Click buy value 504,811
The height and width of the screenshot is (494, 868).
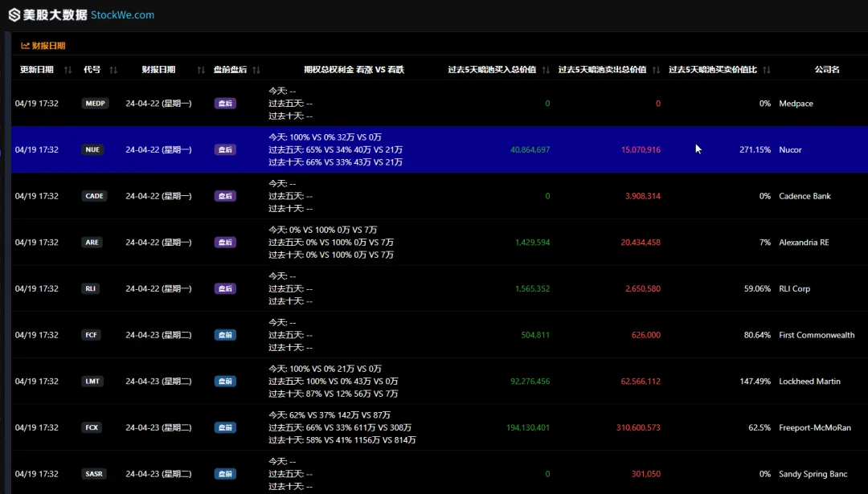click(x=535, y=335)
